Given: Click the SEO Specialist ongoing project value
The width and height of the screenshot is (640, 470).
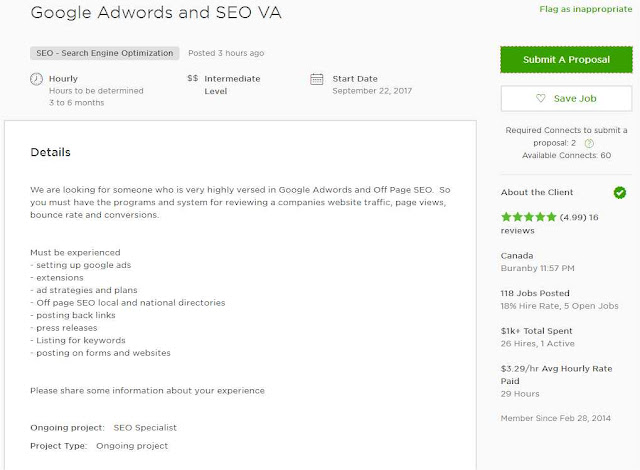Looking at the screenshot, I should click(145, 428).
